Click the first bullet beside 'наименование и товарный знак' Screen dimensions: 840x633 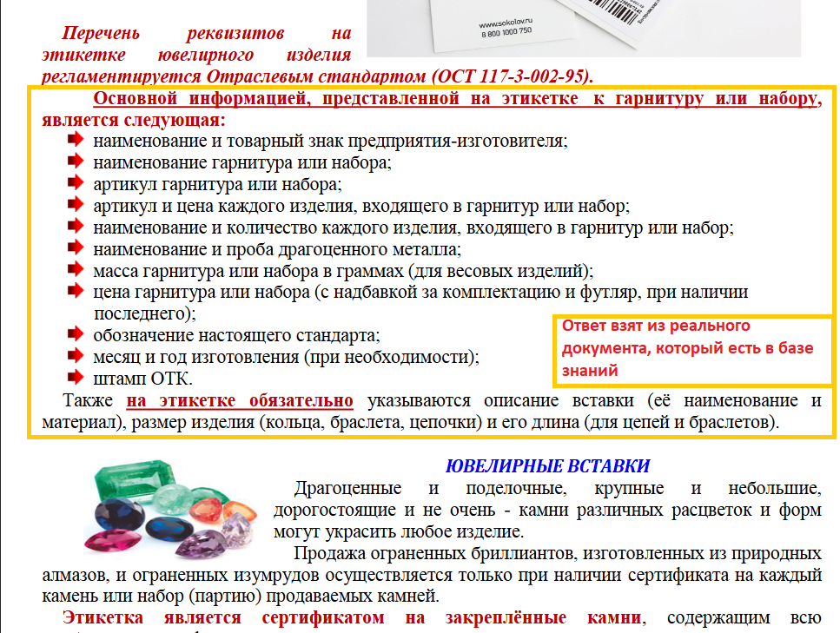76,140
